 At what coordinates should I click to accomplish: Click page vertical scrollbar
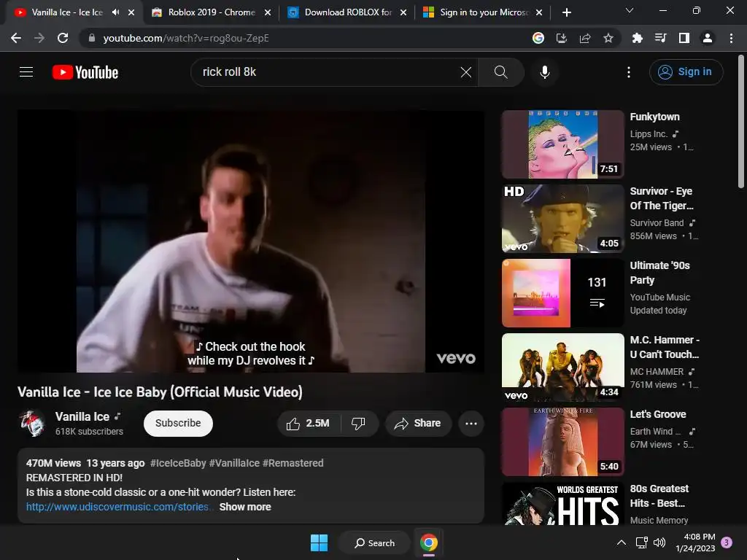tap(741, 122)
